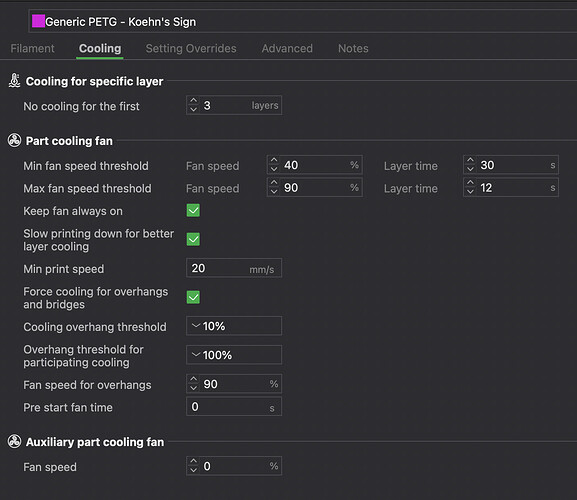
Task: Switch to the Filament tab
Action: coord(32,49)
